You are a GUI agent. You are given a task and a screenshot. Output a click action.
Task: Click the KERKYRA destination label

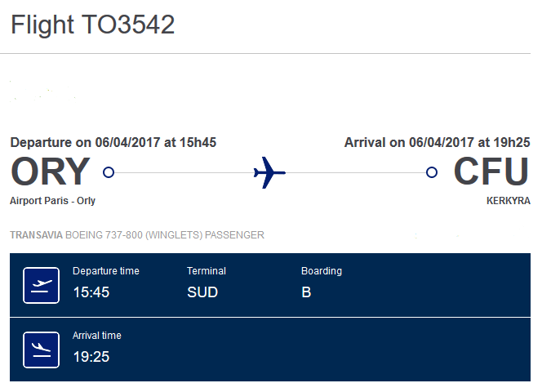508,201
